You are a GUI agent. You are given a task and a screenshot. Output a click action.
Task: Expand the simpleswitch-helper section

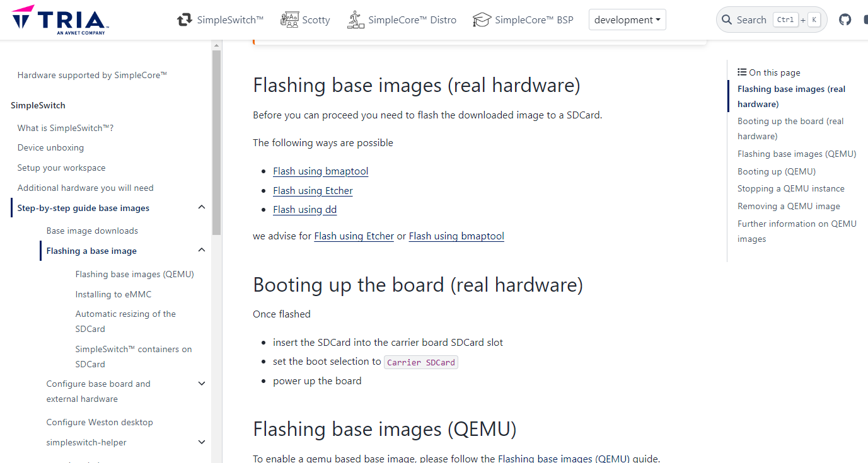pos(202,442)
